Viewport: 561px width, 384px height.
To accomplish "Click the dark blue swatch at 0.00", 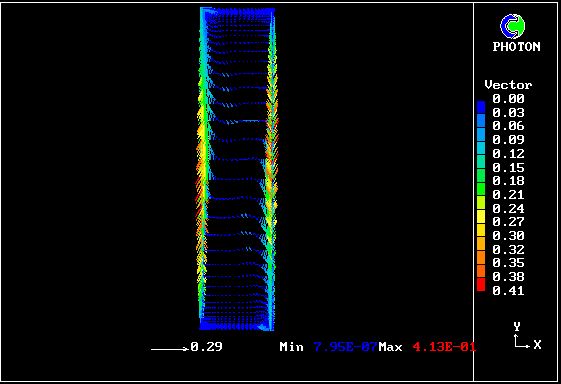I will (x=481, y=107).
